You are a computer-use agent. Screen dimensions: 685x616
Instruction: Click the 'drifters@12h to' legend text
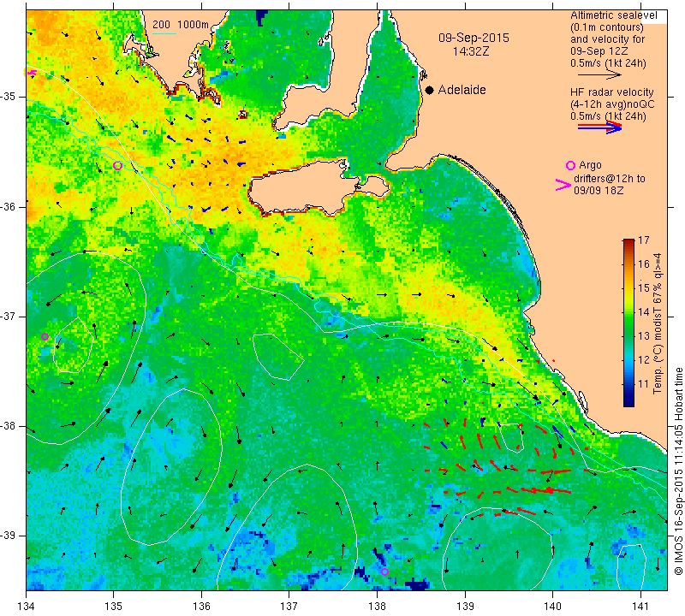pos(609,179)
